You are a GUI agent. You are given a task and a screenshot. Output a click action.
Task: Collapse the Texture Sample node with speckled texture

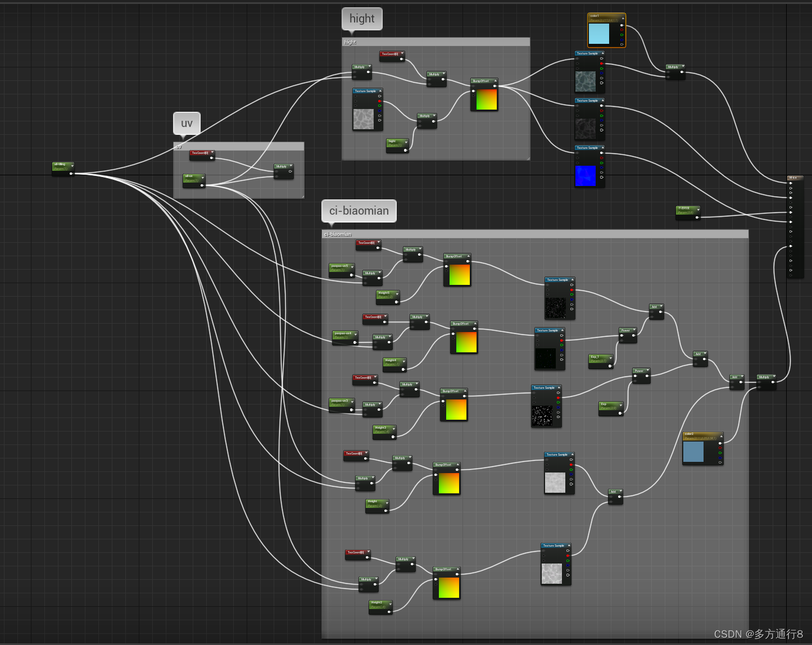point(571,279)
